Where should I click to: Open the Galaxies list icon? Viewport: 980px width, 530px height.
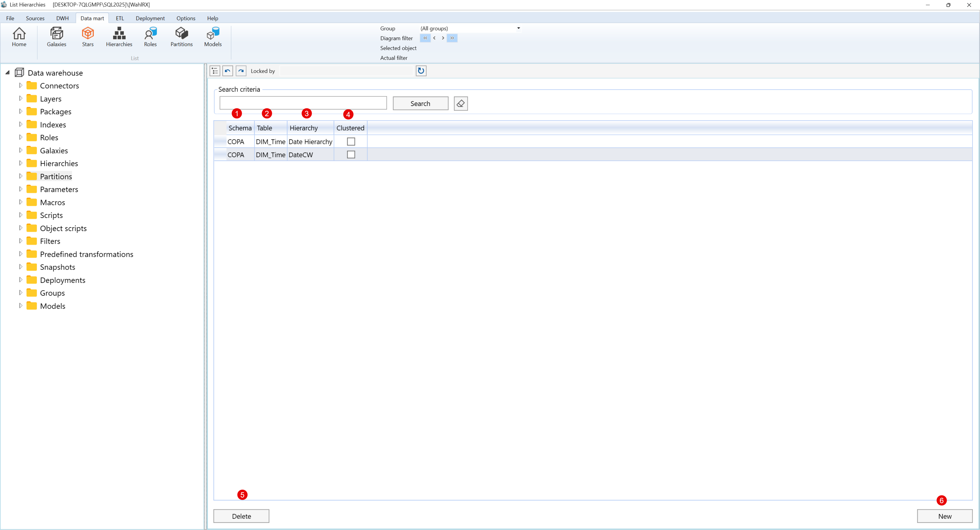(x=56, y=37)
